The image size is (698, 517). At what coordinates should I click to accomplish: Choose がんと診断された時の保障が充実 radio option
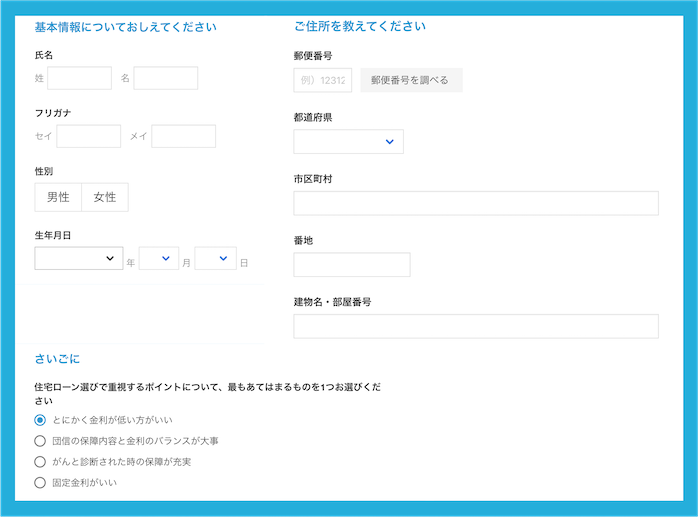coord(40,462)
